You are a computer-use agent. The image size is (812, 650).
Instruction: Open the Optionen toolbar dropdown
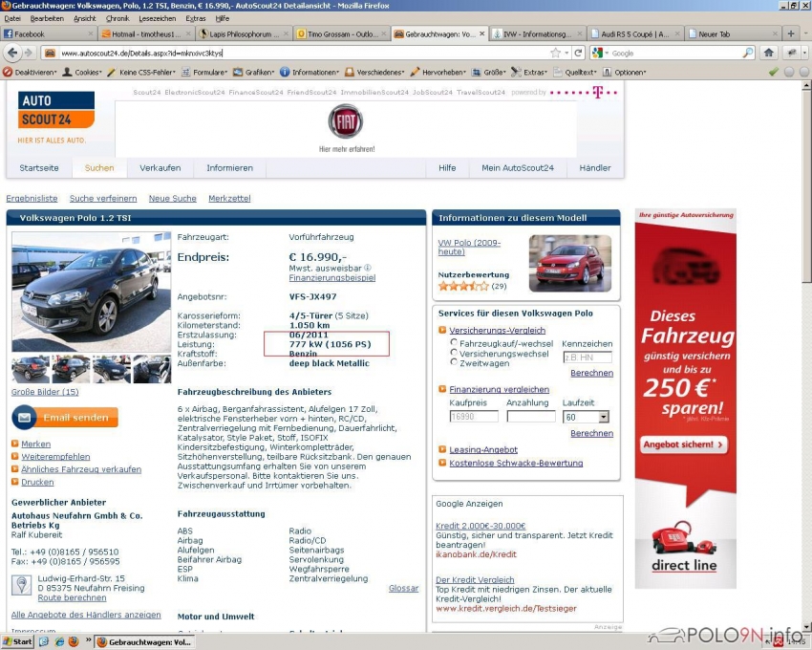click(x=625, y=72)
